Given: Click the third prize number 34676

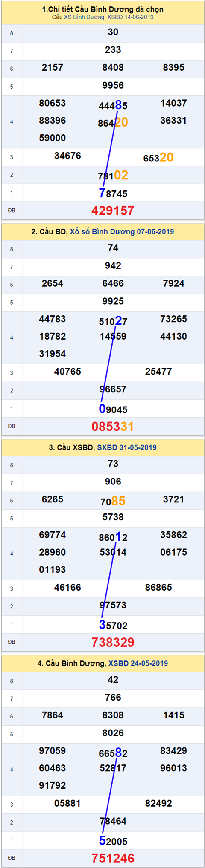Looking at the screenshot, I should (67, 156).
